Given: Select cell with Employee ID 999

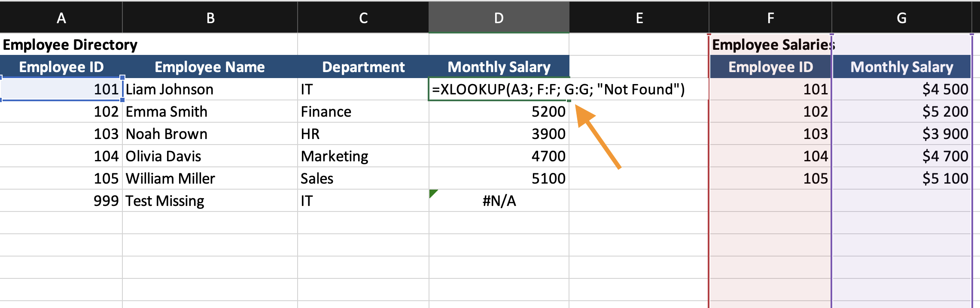Looking at the screenshot, I should pos(61,201).
